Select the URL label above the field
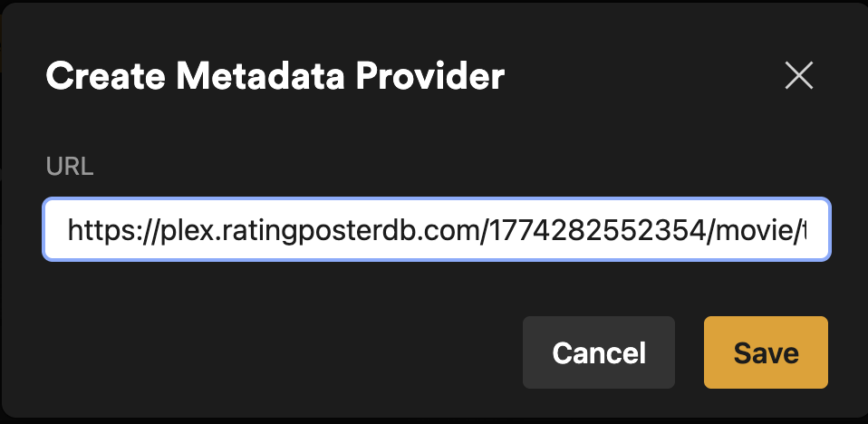Viewport: 868px width, 424px height. (x=70, y=168)
